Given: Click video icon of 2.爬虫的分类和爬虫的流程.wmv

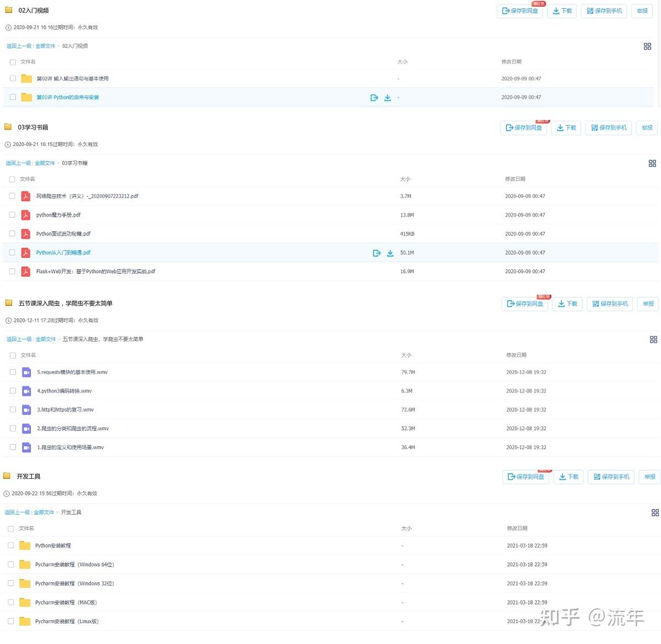Looking at the screenshot, I should [x=26, y=429].
